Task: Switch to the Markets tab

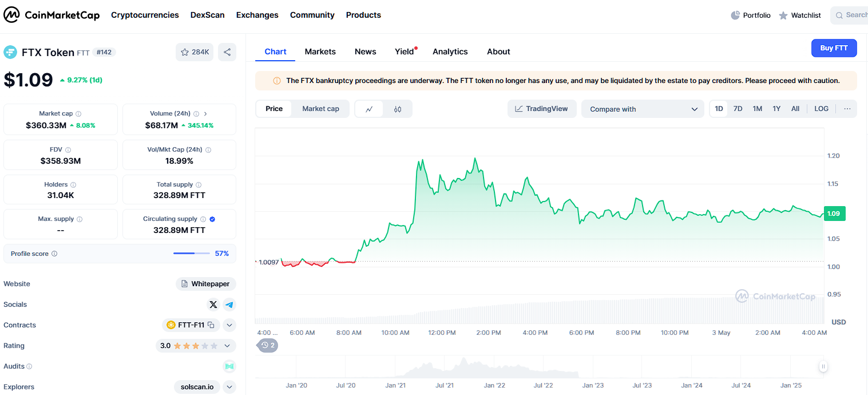Action: click(x=320, y=52)
